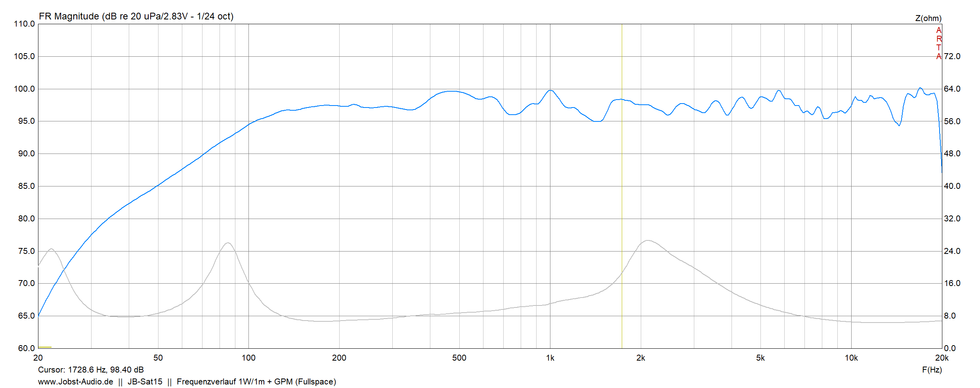Click the yellow marker at graph bottom-left
980x388 pixels.
click(45, 347)
